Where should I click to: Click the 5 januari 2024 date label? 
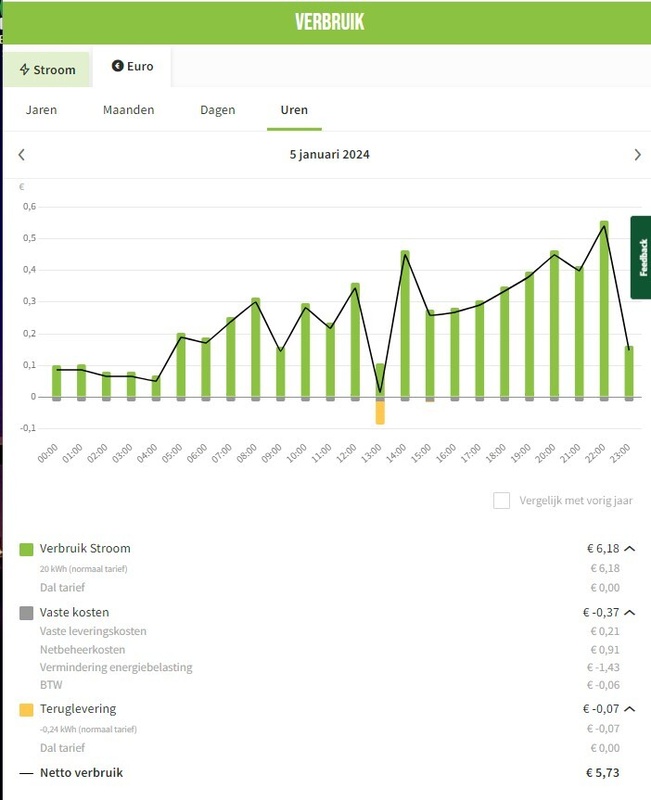click(329, 155)
